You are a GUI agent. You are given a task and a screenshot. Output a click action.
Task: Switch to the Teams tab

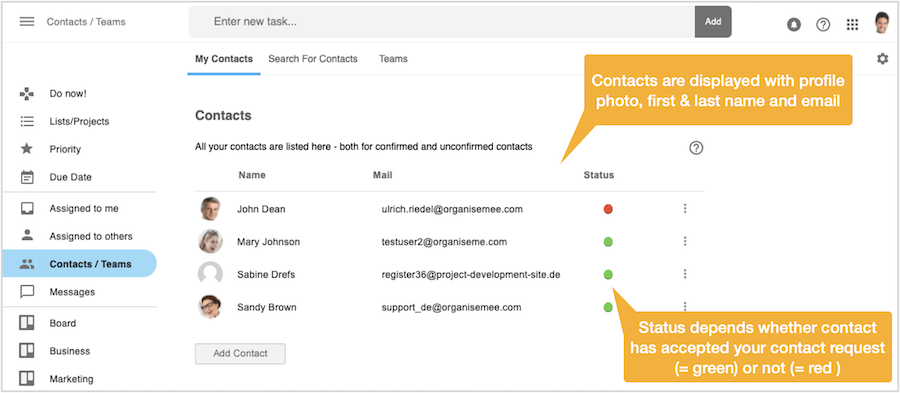393,59
